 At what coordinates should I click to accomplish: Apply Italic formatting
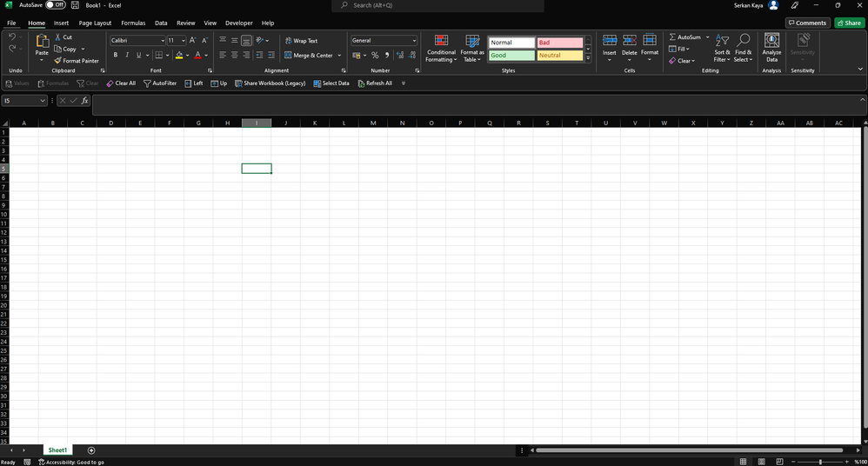tap(127, 55)
